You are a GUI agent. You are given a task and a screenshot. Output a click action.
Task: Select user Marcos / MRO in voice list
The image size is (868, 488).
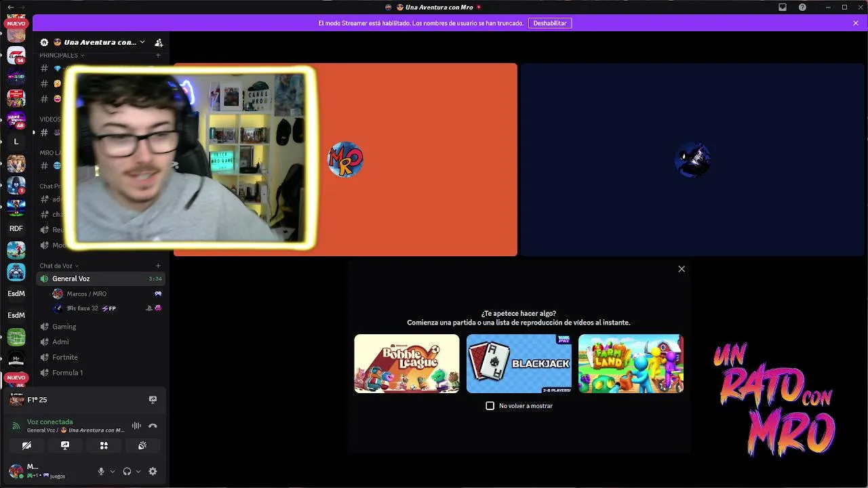pyautogui.click(x=108, y=294)
